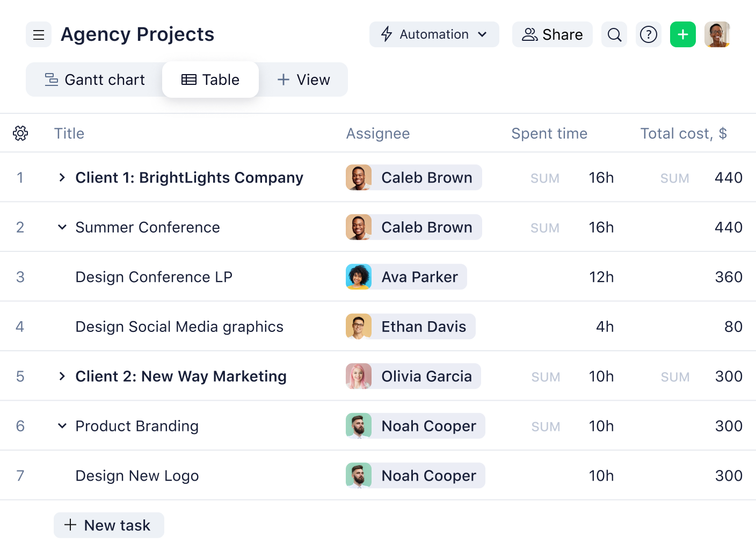The image size is (756, 550).
Task: Click the SUM label next to 16h
Action: click(x=544, y=178)
